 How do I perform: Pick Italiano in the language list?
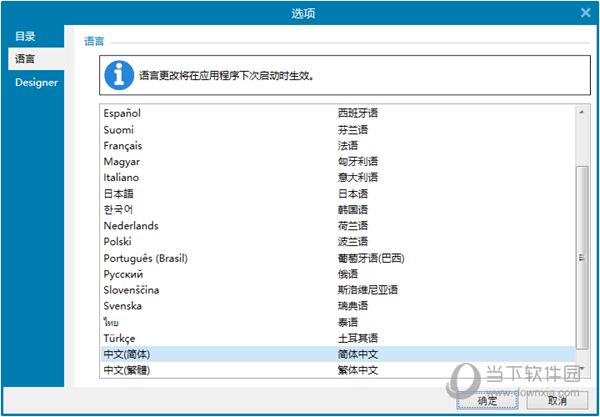click(338, 178)
